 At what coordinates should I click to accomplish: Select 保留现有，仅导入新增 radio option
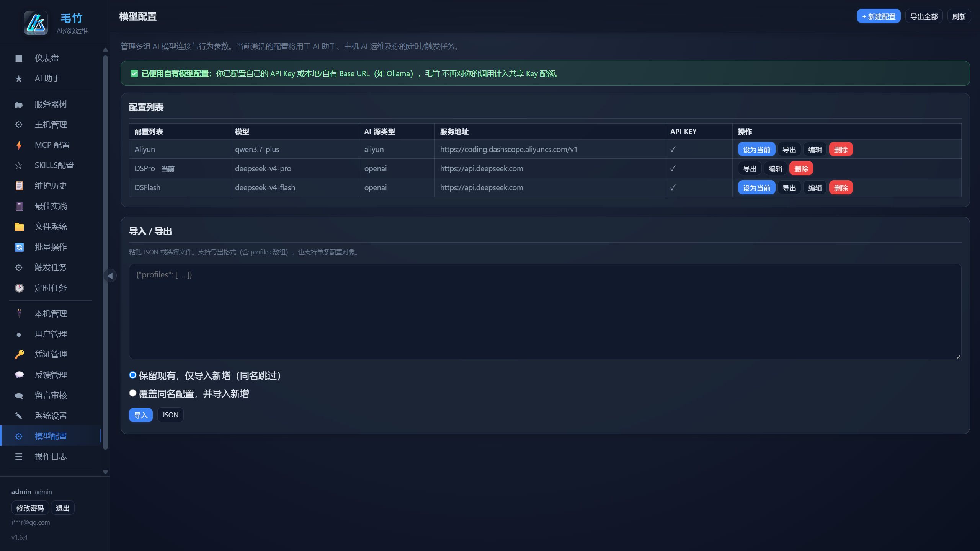click(133, 375)
